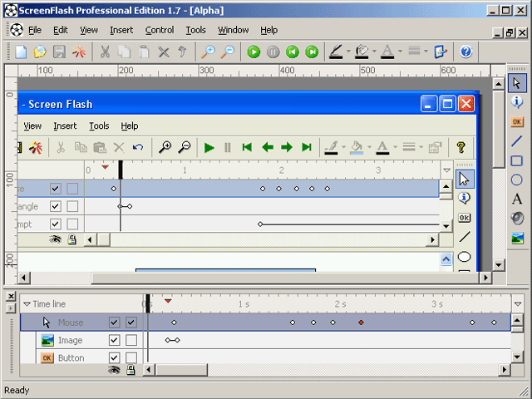The height and width of the screenshot is (399, 532).
Task: Open the Edit menu
Action: click(61, 30)
